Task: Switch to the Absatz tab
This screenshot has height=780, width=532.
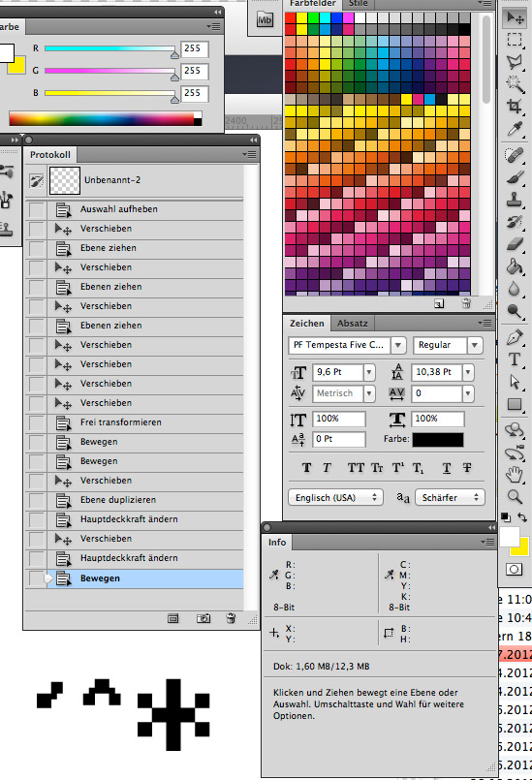Action: click(x=353, y=324)
